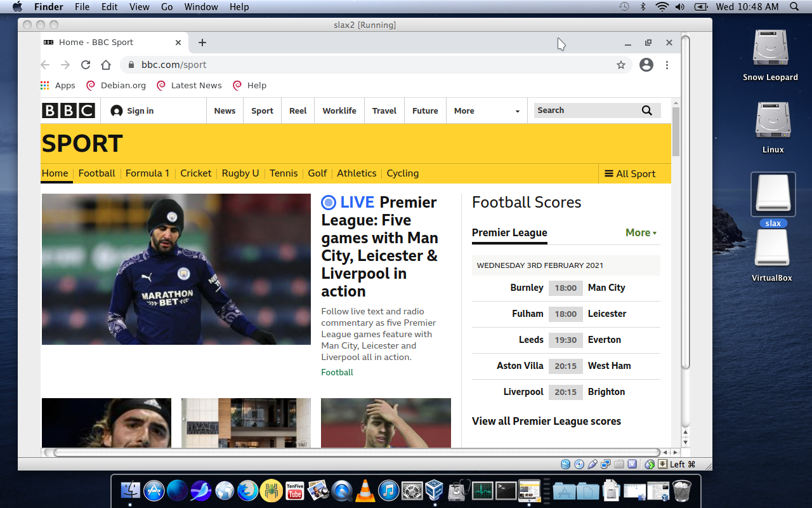Screen dimensions: 812x508
Task: Click the mouse integration status icon
Action: (650, 464)
